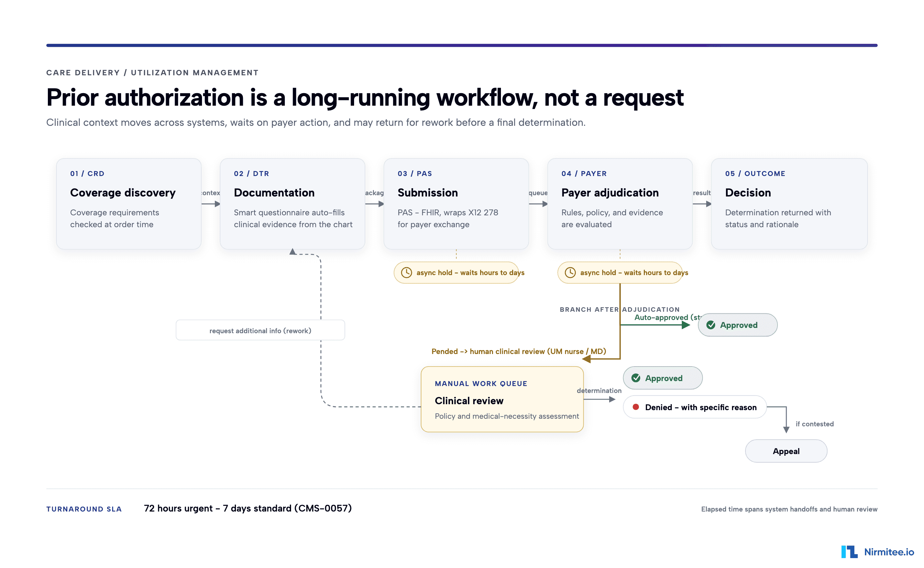Click the Coverage requirements checked at order time text
The height and width of the screenshot is (568, 924).
pyautogui.click(x=115, y=218)
